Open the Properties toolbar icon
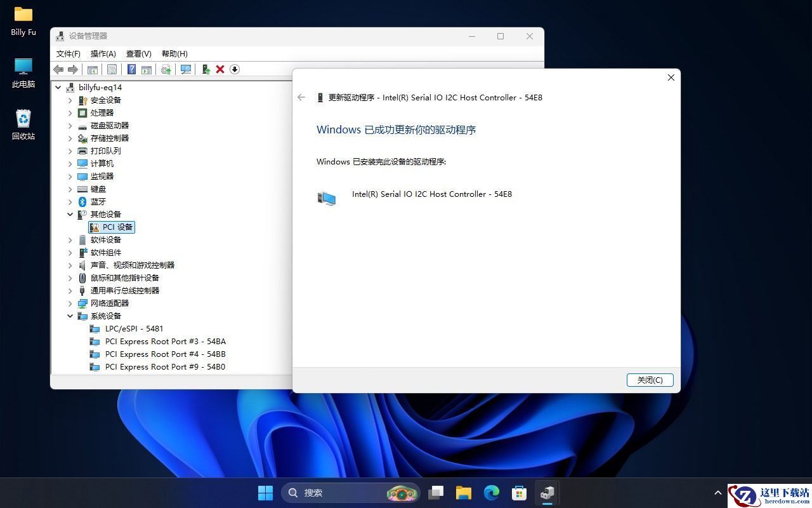The height and width of the screenshot is (508, 812). [x=112, y=69]
